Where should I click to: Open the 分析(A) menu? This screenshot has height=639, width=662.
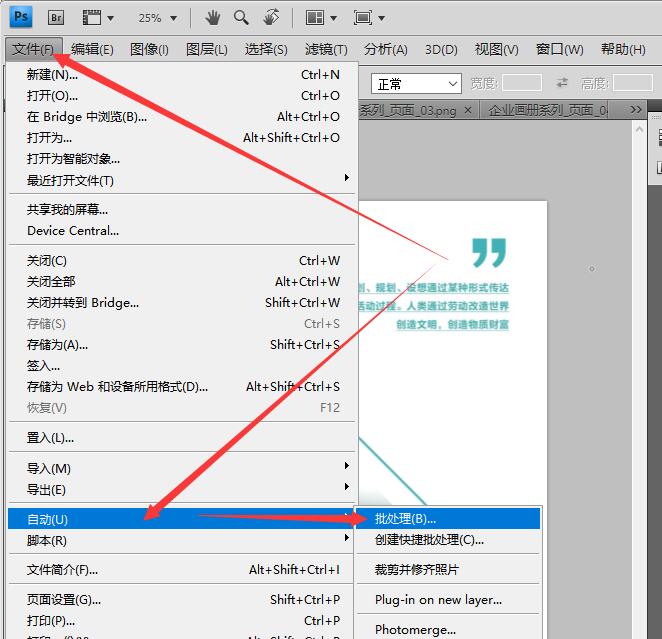(385, 49)
